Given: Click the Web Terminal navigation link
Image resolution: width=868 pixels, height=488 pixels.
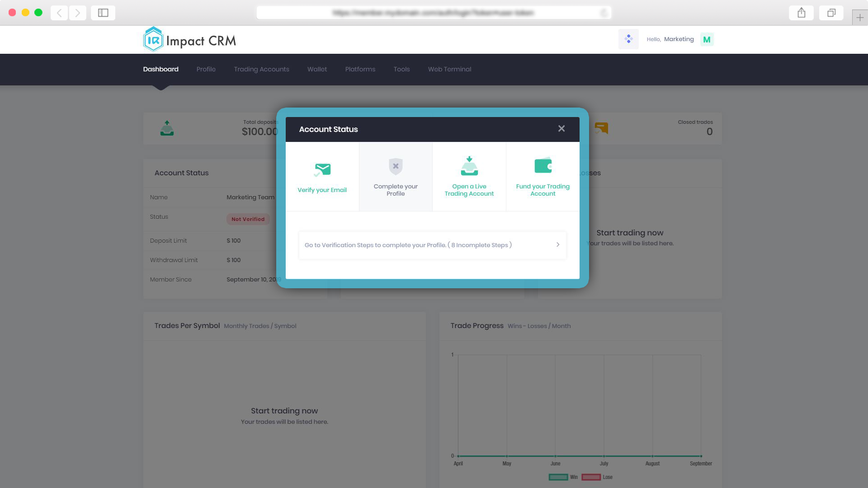Looking at the screenshot, I should (x=449, y=69).
